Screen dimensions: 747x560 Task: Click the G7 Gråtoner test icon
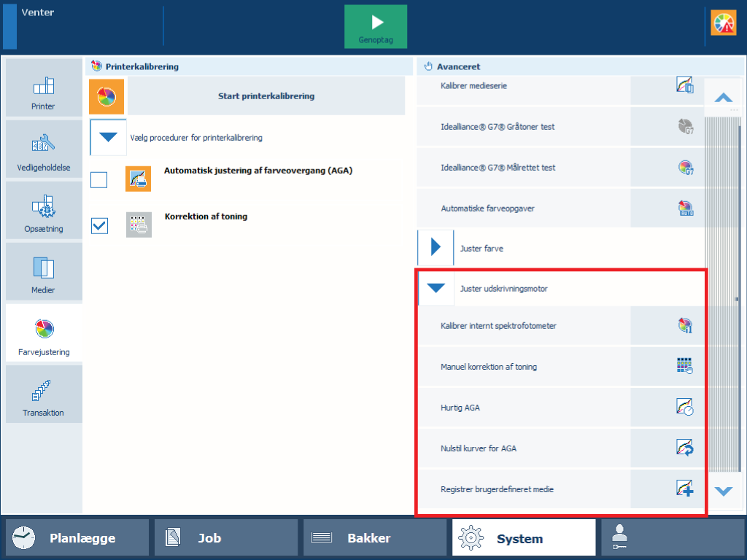coord(685,127)
